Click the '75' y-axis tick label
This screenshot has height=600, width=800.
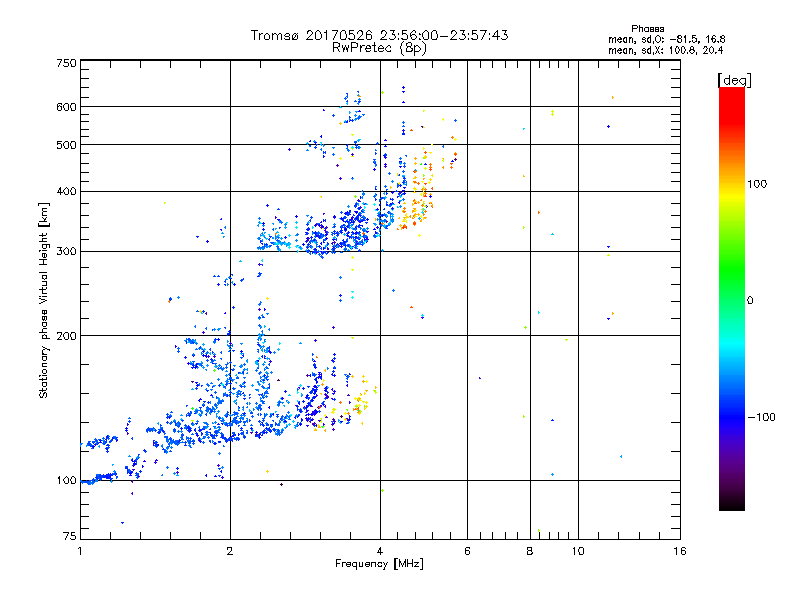coord(70,536)
